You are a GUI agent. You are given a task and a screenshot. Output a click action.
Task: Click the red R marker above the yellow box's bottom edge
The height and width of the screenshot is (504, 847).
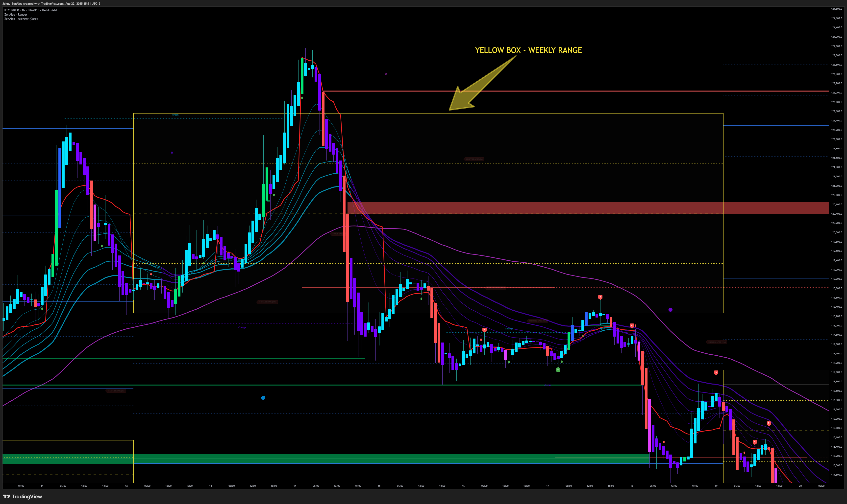tap(600, 297)
